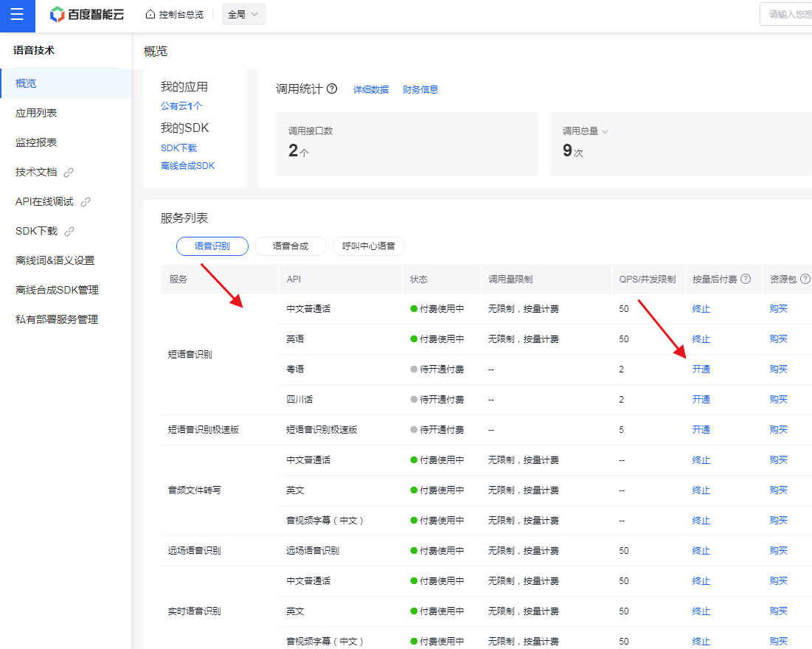The image size is (812, 649).
Task: Click the 控制台总览 link
Action: point(181,15)
